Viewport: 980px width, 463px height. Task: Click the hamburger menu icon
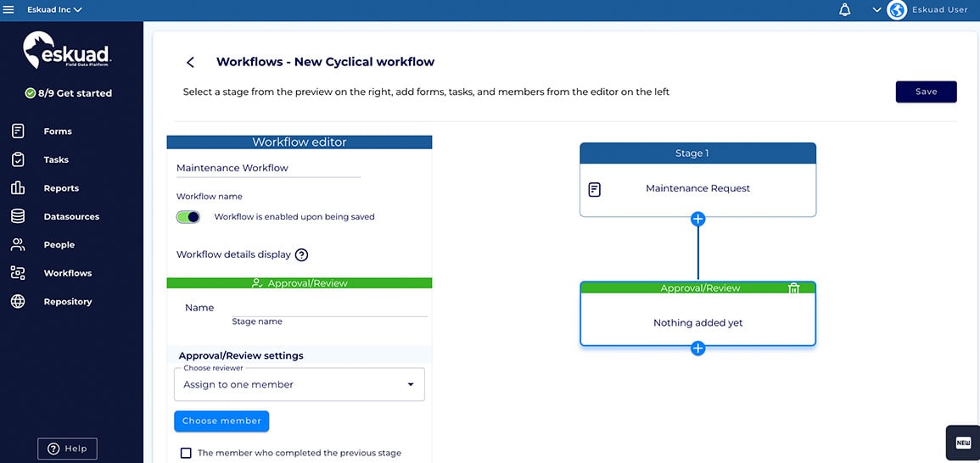[x=9, y=10]
